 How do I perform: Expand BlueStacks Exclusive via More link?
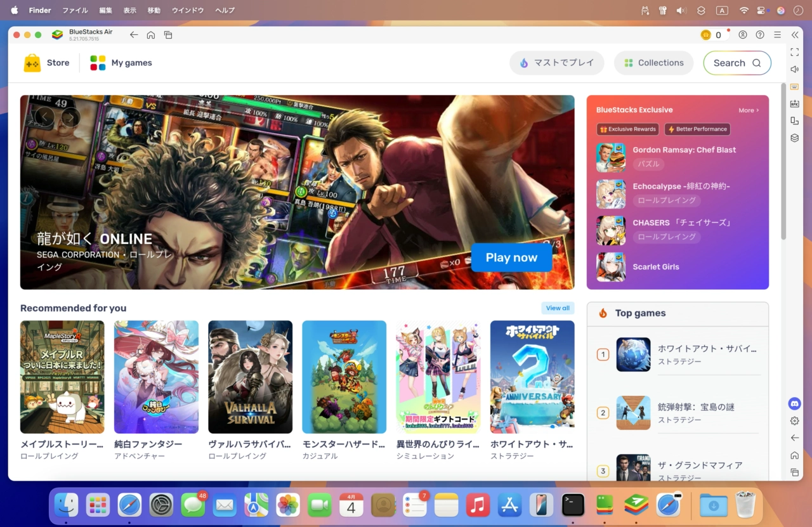(748, 110)
